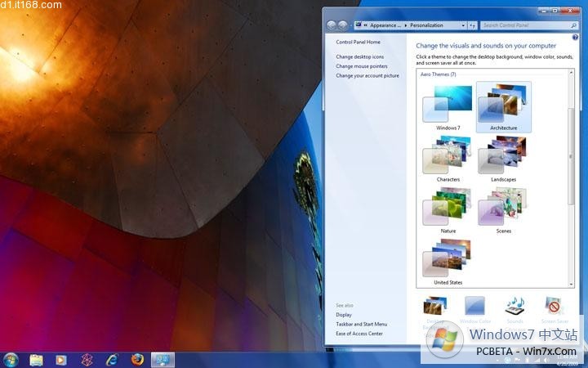Image resolution: width=588 pixels, height=368 pixels.
Task: Open the Screen Saver icon
Action: (555, 306)
